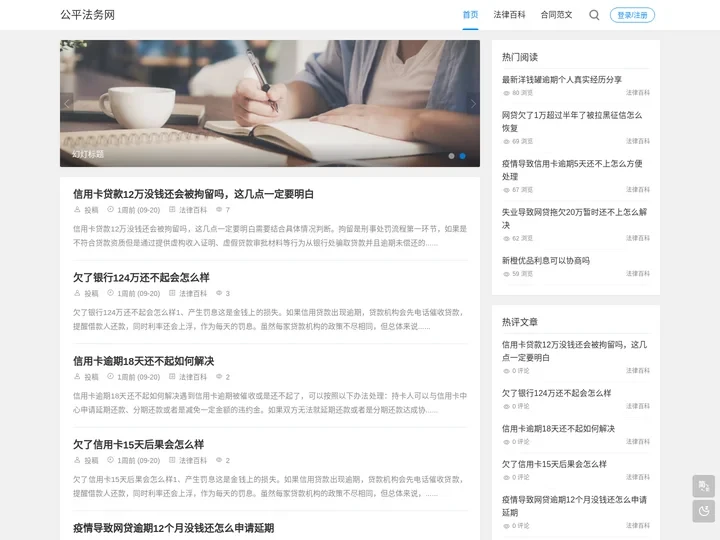Viewport: 720px width, 540px height.
Task: Click category icon under 欠了银行124万 article
Action: point(172,293)
